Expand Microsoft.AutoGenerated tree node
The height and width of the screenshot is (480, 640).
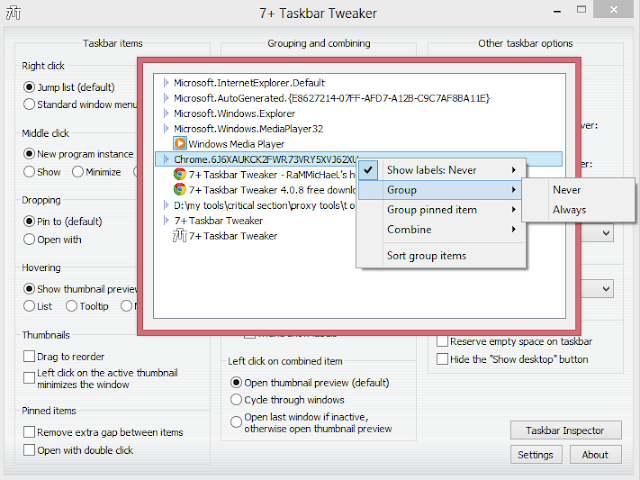coord(166,98)
